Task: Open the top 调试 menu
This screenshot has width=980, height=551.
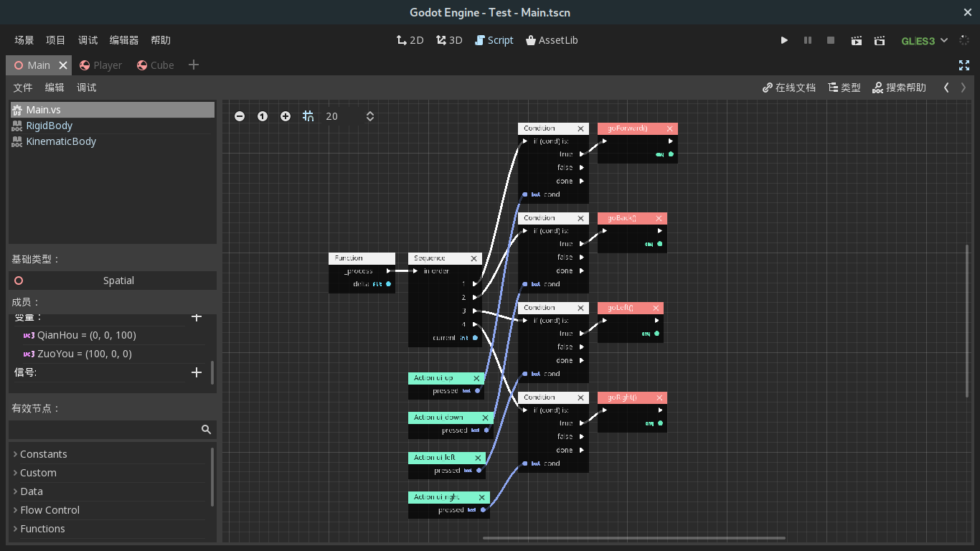Action: click(x=88, y=40)
